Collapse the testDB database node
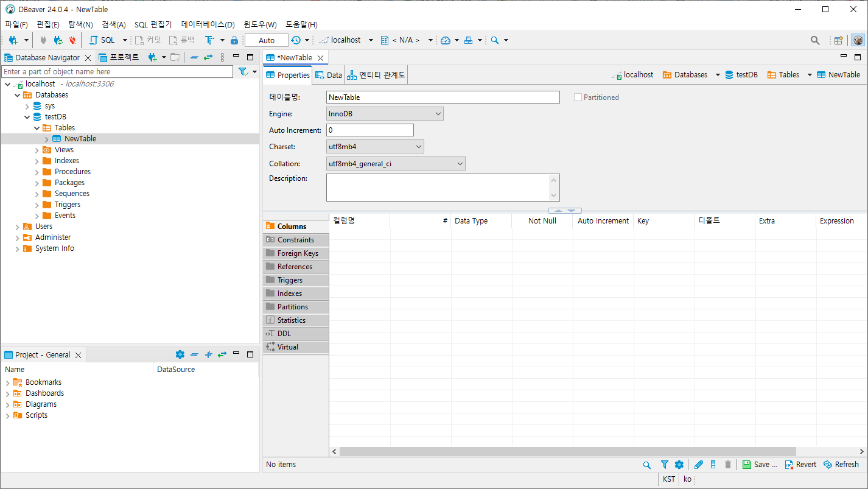The image size is (868, 489). 27,117
